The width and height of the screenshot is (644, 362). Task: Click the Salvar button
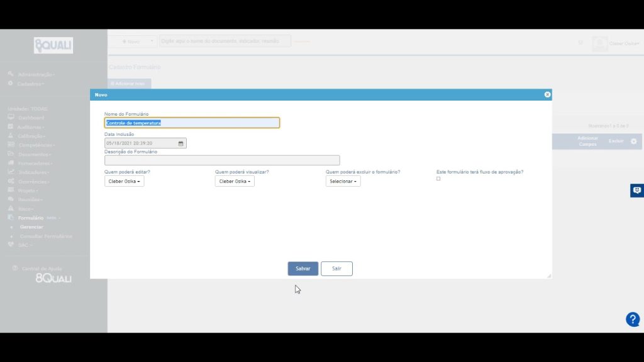point(303,268)
